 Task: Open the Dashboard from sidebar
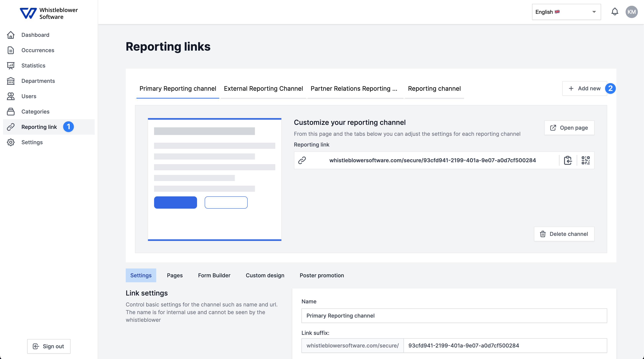pos(35,35)
